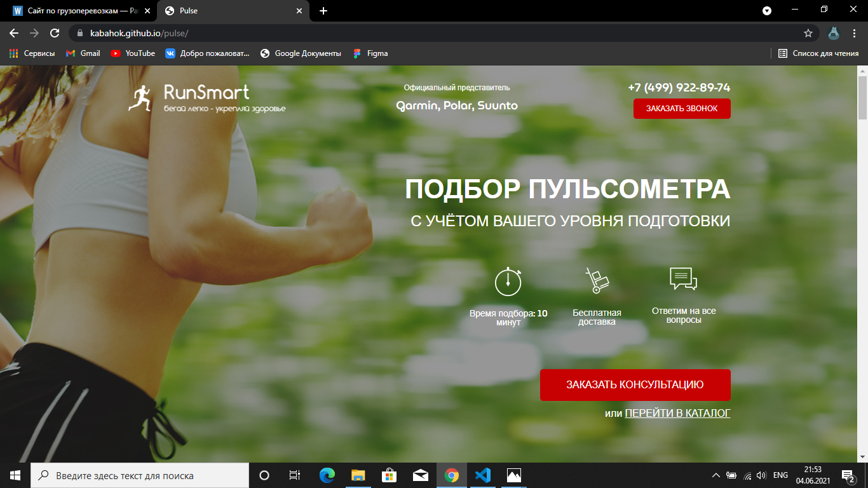Viewport: 868px width, 488px height.
Task: Click the С УЧЁТОМ ВАШЕГО УРОВНЯ ПОДГОТОВКИ subtitle
Action: [x=571, y=221]
